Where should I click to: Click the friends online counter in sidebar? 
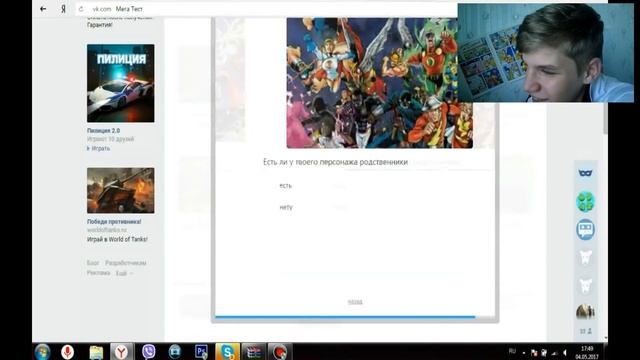pos(586,331)
